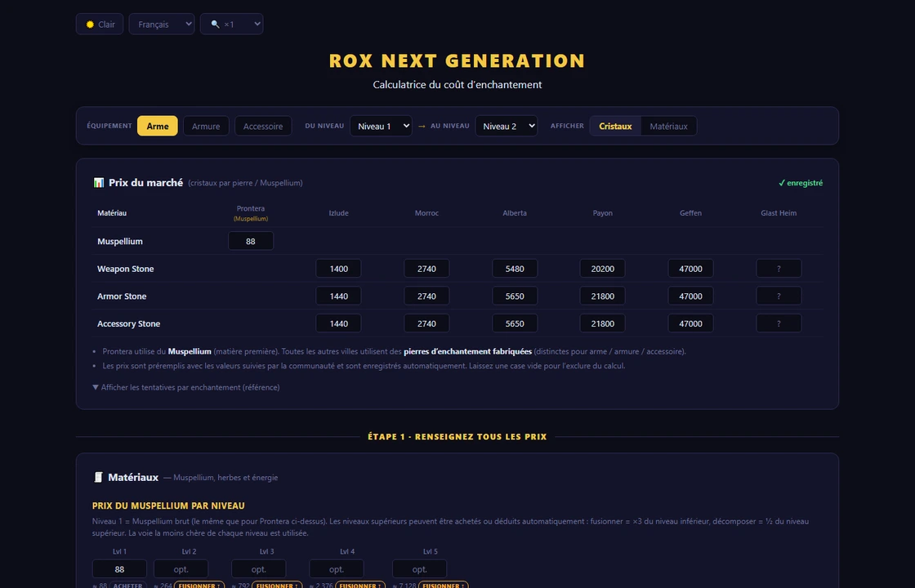The width and height of the screenshot is (915, 588).
Task: Fill in the Accessory Stone Glast Heim price
Action: pyautogui.click(x=779, y=323)
